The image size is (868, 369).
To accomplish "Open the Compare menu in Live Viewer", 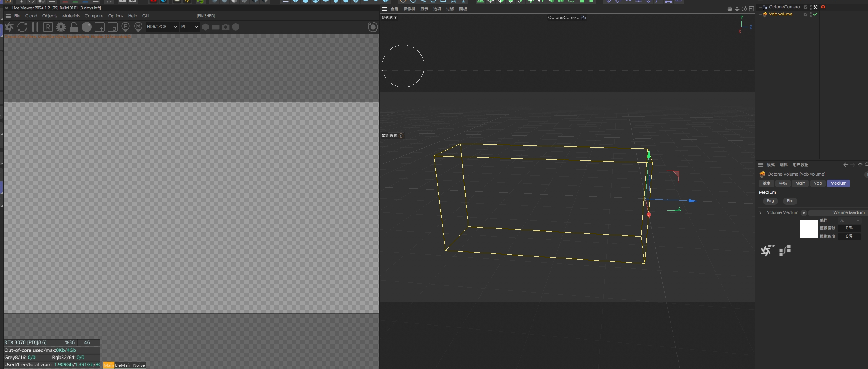I will 94,16.
